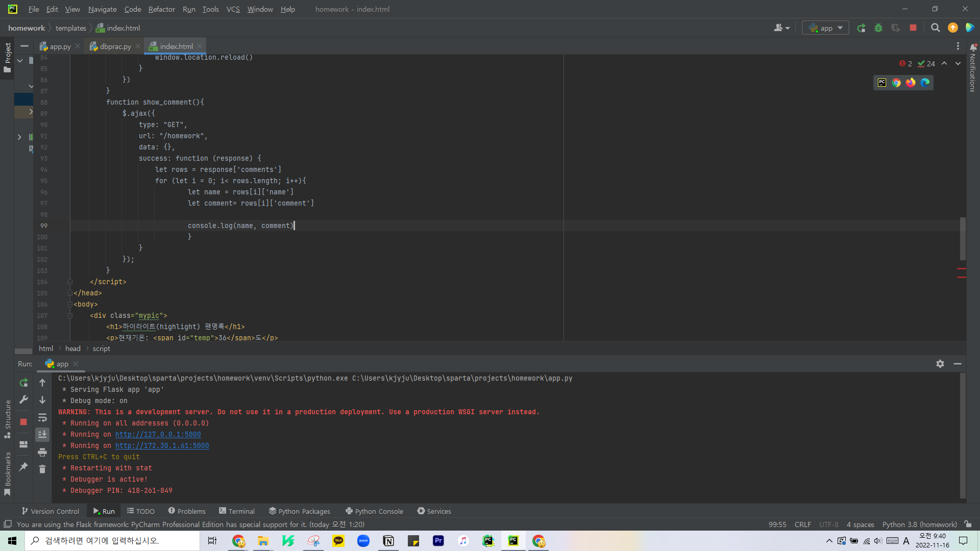The height and width of the screenshot is (551, 980).
Task: Toggle read-only lock in status bar
Action: point(968,524)
